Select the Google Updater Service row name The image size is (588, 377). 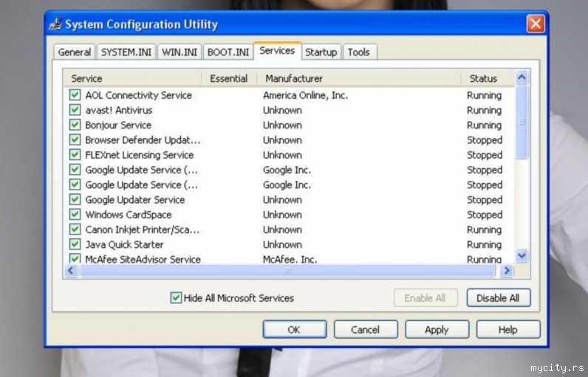[x=135, y=199]
